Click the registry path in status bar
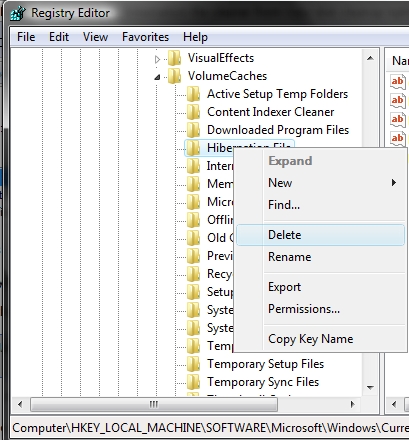 (210, 428)
